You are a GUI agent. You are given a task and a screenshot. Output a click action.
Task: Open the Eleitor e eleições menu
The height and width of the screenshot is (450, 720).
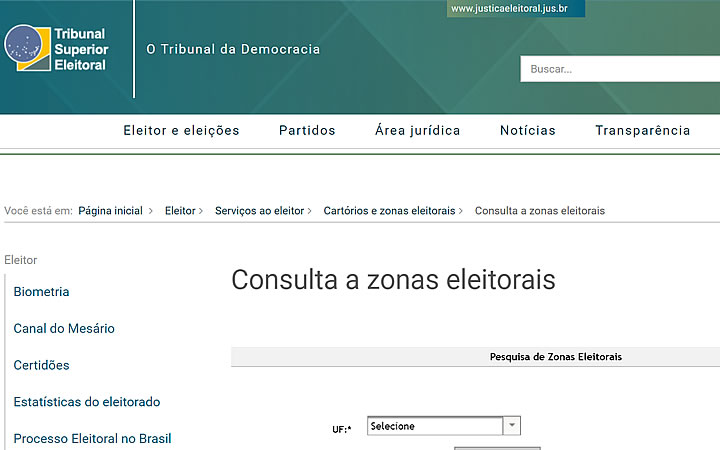[x=181, y=130]
